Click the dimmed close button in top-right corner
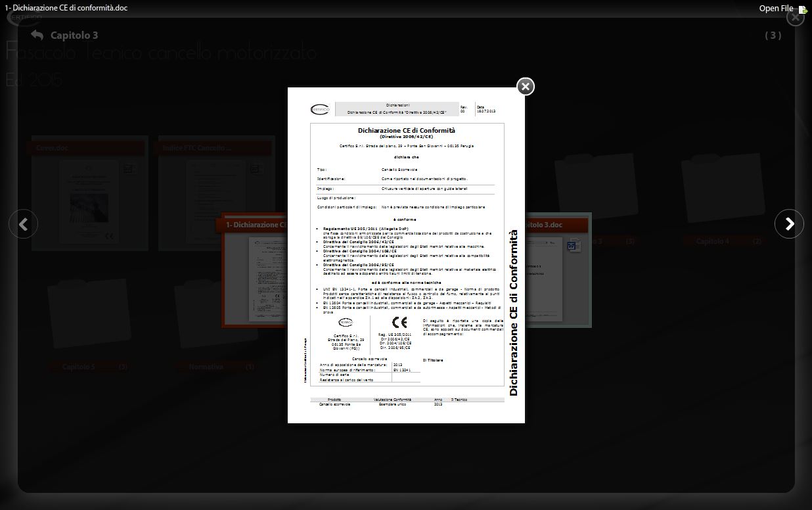The image size is (812, 510). coord(795,18)
